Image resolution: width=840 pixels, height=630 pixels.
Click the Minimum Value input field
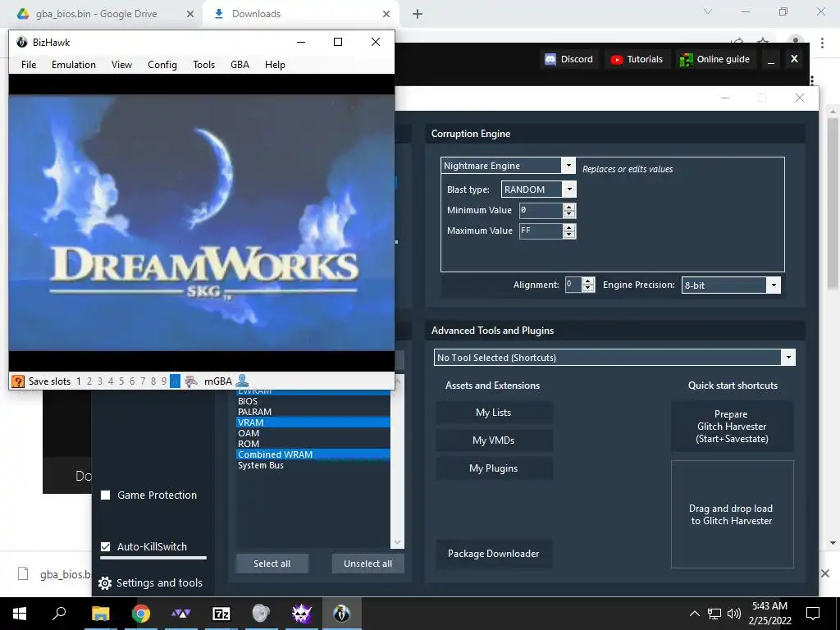541,210
